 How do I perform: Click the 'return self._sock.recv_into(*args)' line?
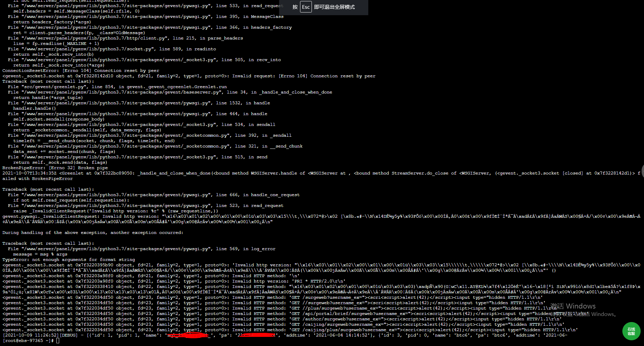(59, 65)
